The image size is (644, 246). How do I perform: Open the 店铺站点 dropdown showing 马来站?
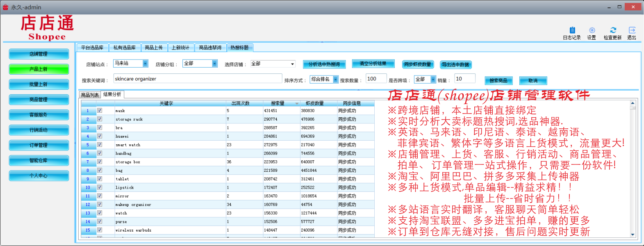(x=130, y=64)
